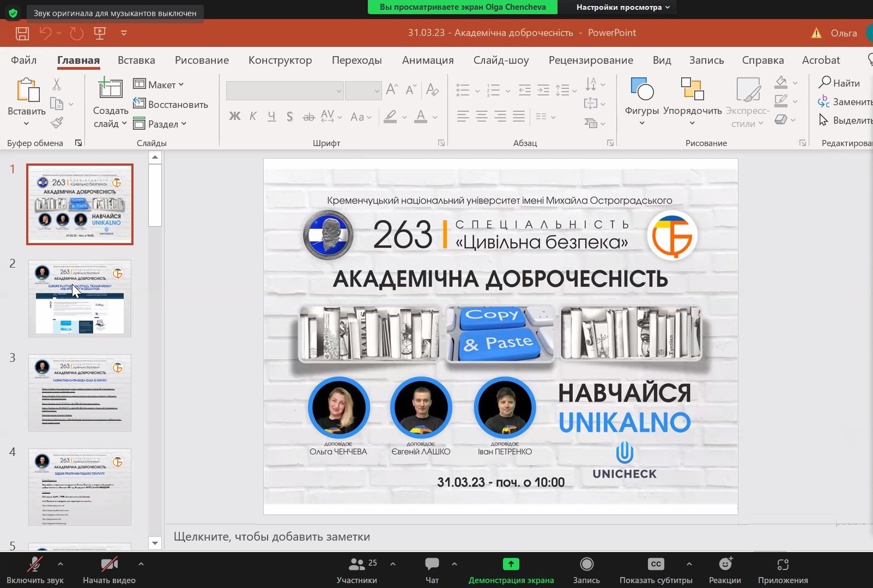Click the shape outline pen icon
Image resolution: width=873 pixels, height=588 pixels.
[781, 100]
